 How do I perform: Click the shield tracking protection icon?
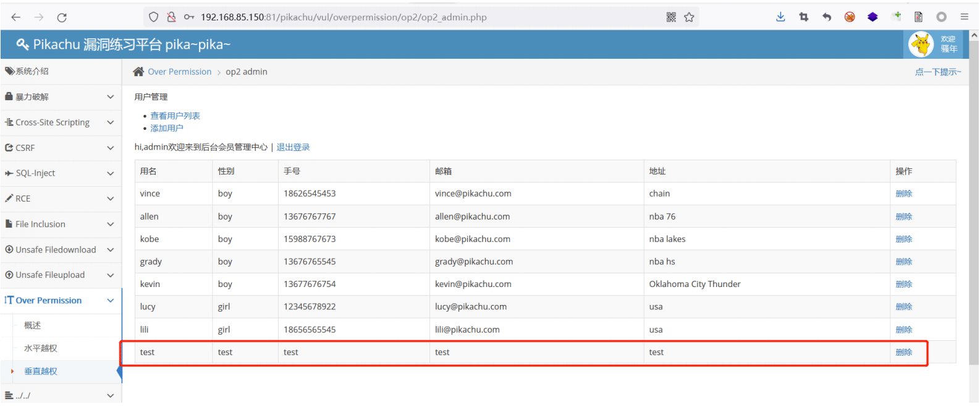(154, 17)
